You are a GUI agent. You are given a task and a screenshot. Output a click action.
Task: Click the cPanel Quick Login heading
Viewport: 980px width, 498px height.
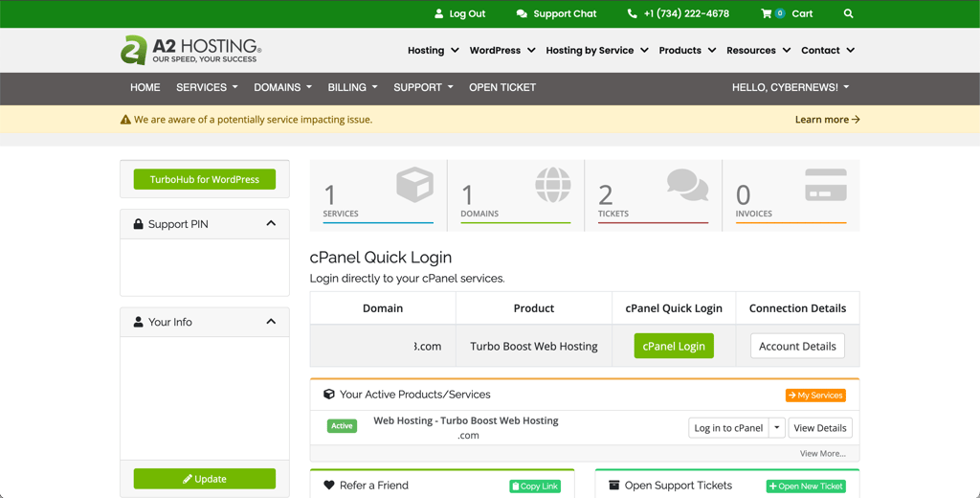[x=381, y=258]
